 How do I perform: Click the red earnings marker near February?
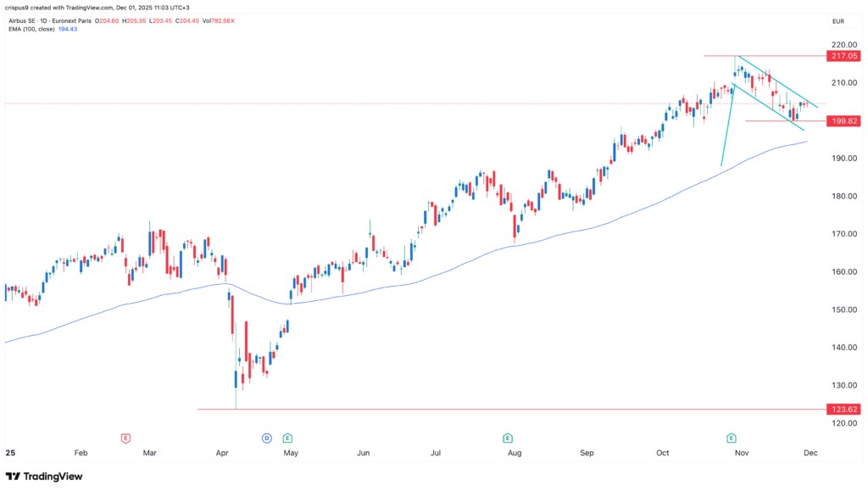click(125, 438)
